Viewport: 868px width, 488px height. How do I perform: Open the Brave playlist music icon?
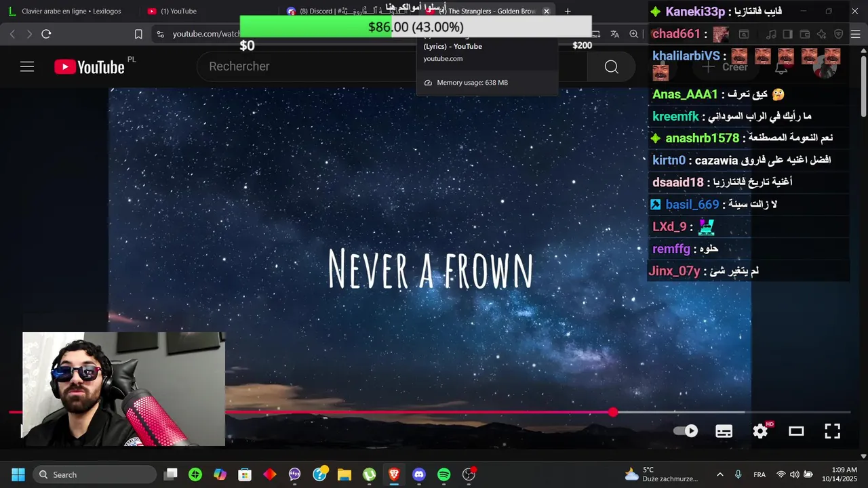pyautogui.click(x=771, y=34)
